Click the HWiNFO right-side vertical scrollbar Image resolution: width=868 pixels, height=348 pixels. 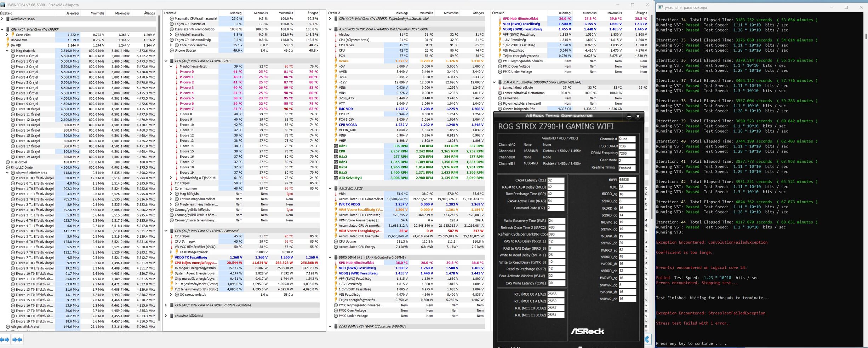[652, 117]
